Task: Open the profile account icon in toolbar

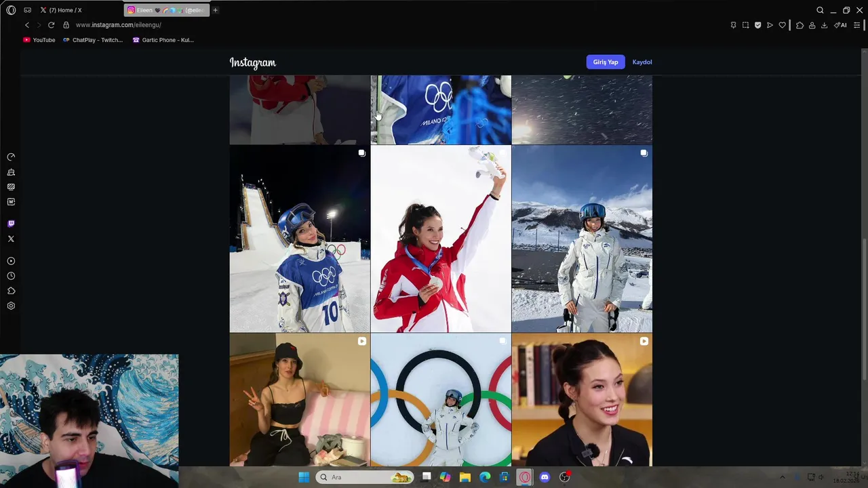Action: coord(812,25)
